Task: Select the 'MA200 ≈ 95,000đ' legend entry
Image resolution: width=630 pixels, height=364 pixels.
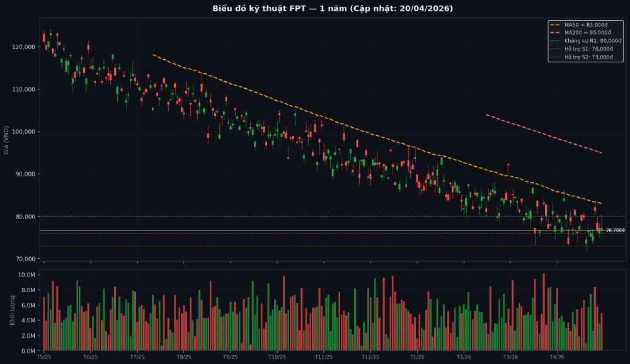Action: (587, 33)
